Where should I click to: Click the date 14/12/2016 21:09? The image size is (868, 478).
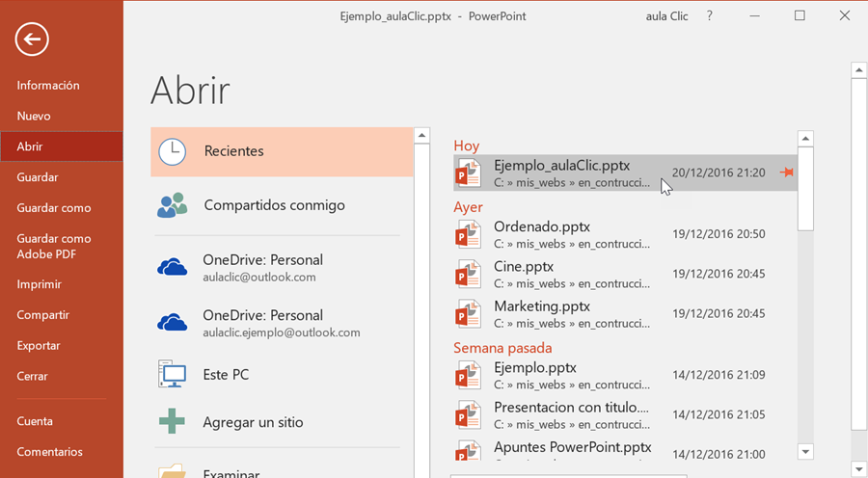(719, 375)
